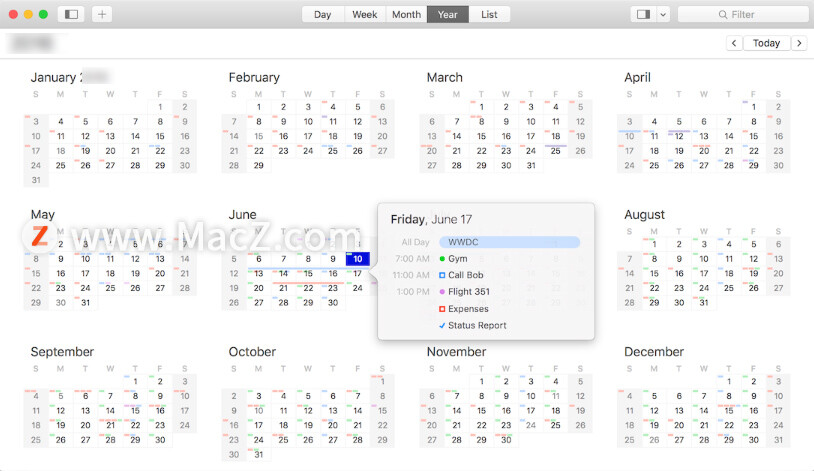The width and height of the screenshot is (814, 471).
Task: Toggle the calendar sidebar icon
Action: point(71,15)
